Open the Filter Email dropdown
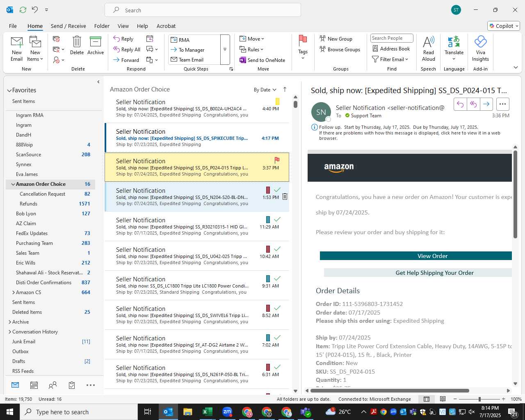 [390, 59]
